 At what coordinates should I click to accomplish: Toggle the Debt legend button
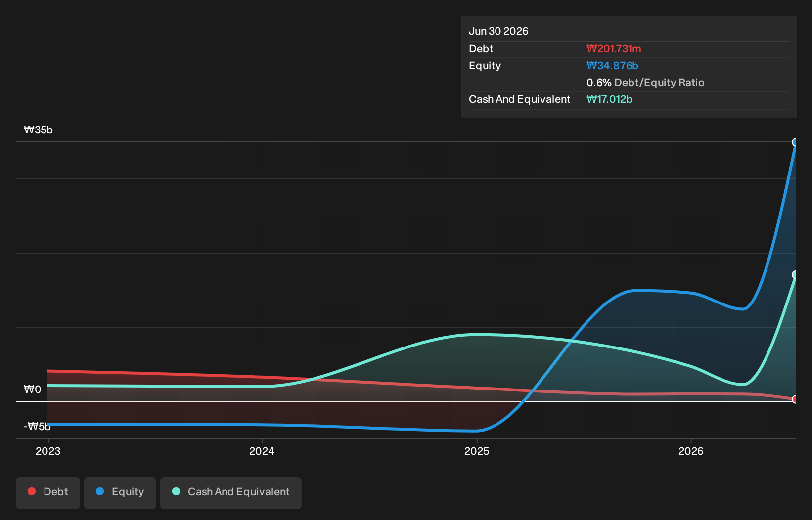48,493
